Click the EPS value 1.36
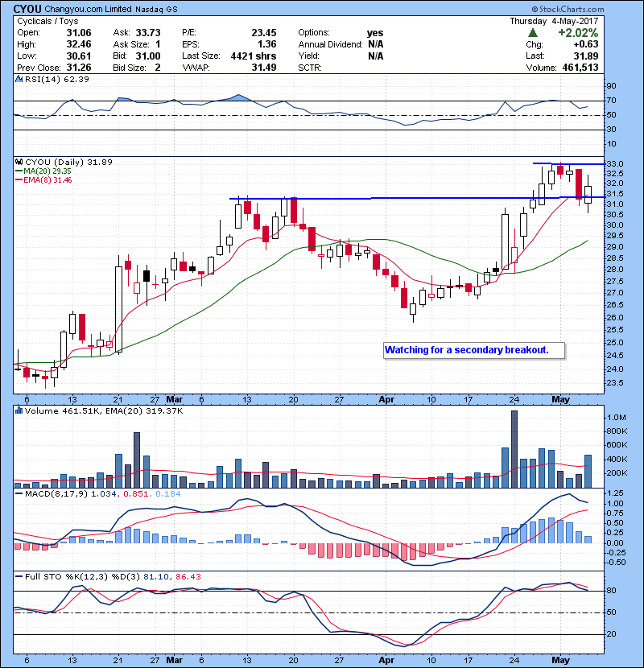Image resolution: width=644 pixels, height=668 pixels. click(266, 44)
